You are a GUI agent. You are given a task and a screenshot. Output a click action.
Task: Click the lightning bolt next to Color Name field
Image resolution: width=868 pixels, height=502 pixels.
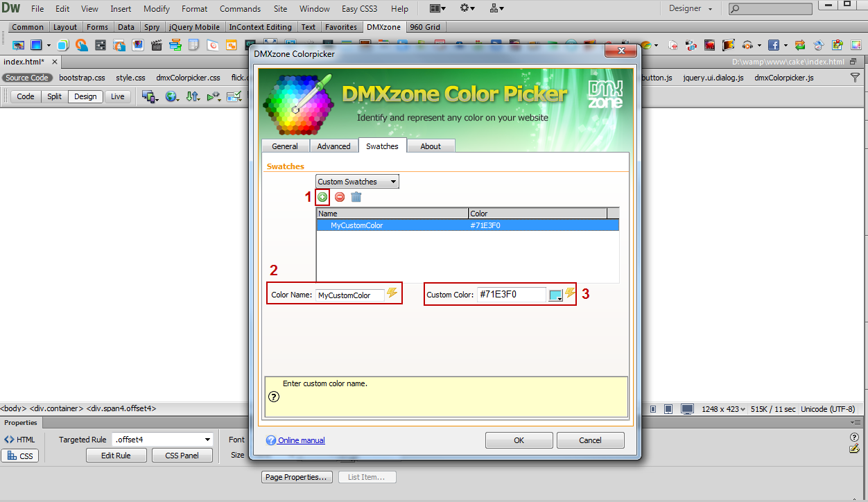[392, 293]
